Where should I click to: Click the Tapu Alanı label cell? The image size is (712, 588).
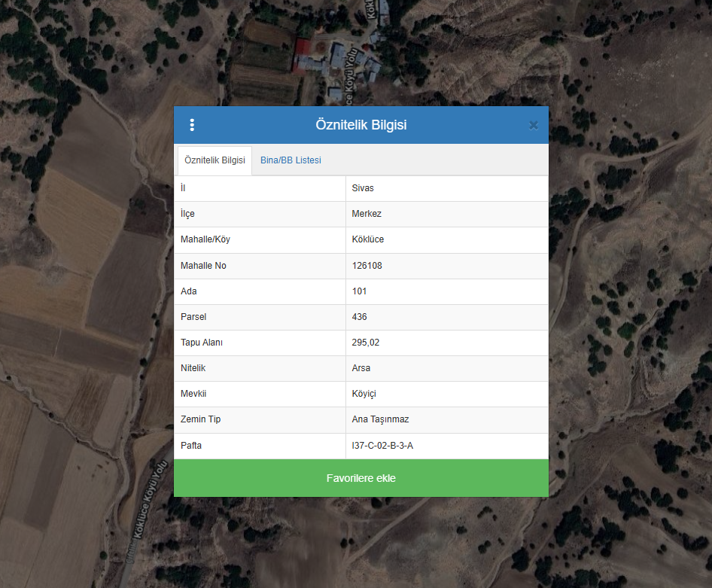tap(202, 343)
